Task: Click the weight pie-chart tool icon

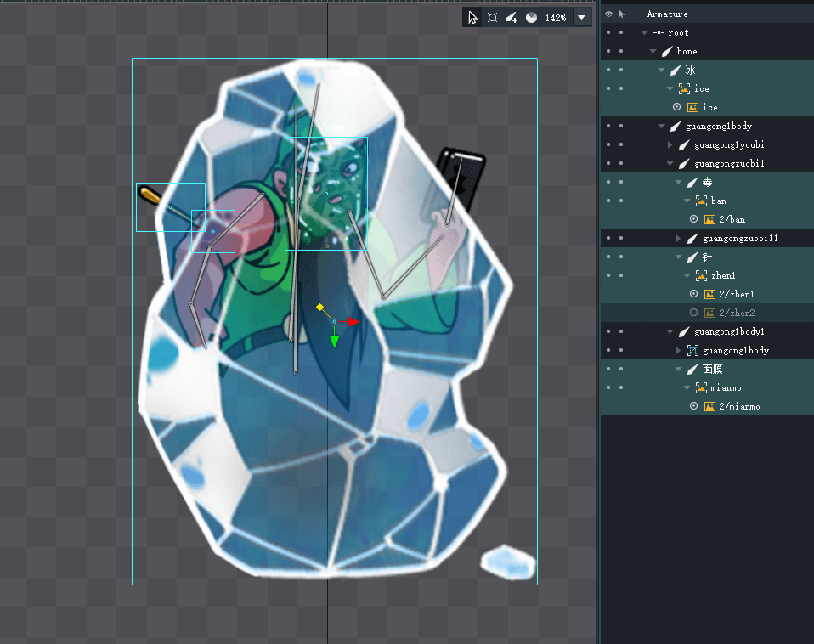Action: click(x=531, y=18)
